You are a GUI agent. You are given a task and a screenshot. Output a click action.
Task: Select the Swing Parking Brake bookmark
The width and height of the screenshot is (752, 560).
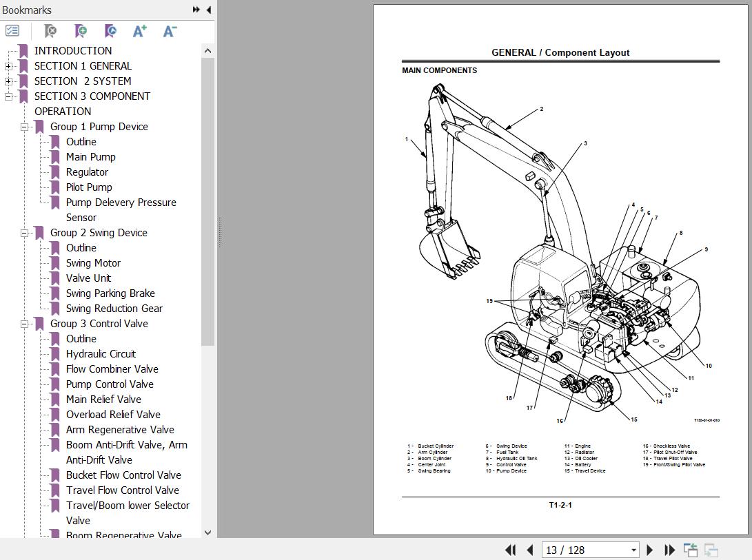click(x=110, y=293)
